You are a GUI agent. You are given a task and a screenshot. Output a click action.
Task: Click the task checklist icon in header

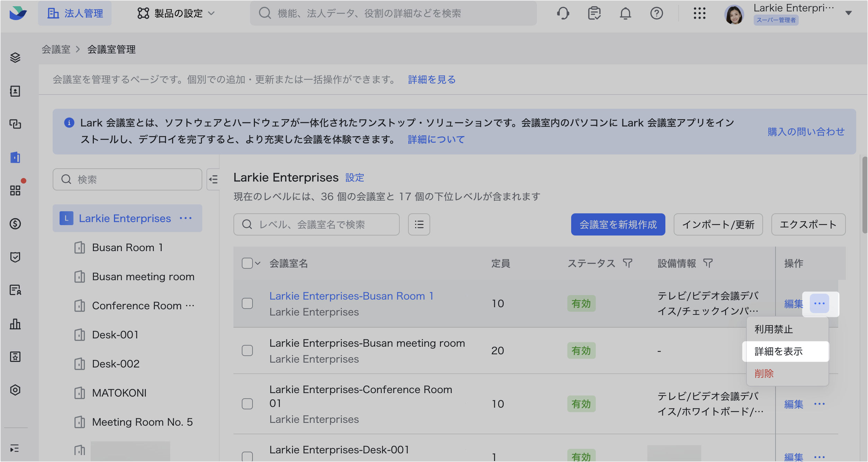coord(594,13)
